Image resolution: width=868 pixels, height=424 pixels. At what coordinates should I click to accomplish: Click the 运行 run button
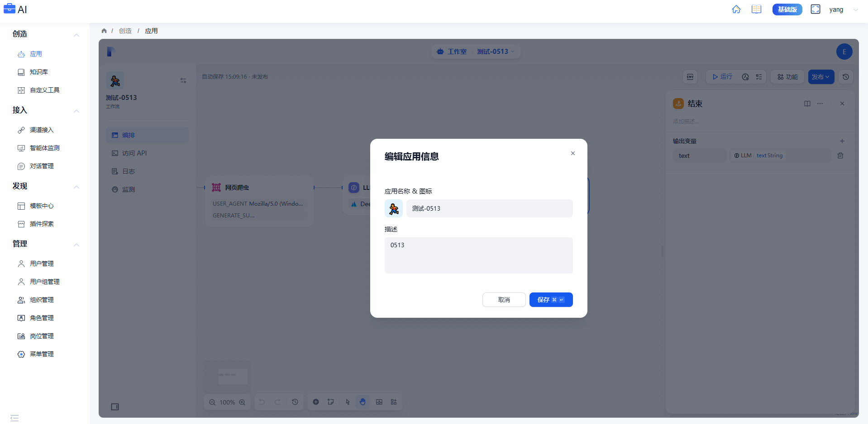pos(722,77)
